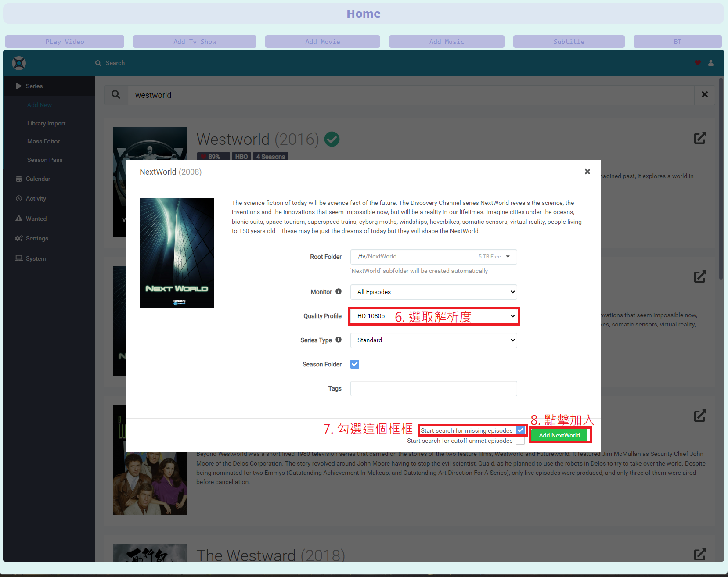Open Calendar in the sidebar

coord(38,179)
